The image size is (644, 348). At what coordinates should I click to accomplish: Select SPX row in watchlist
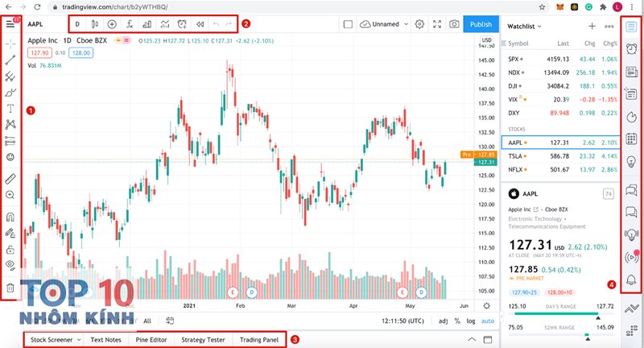[x=560, y=59]
